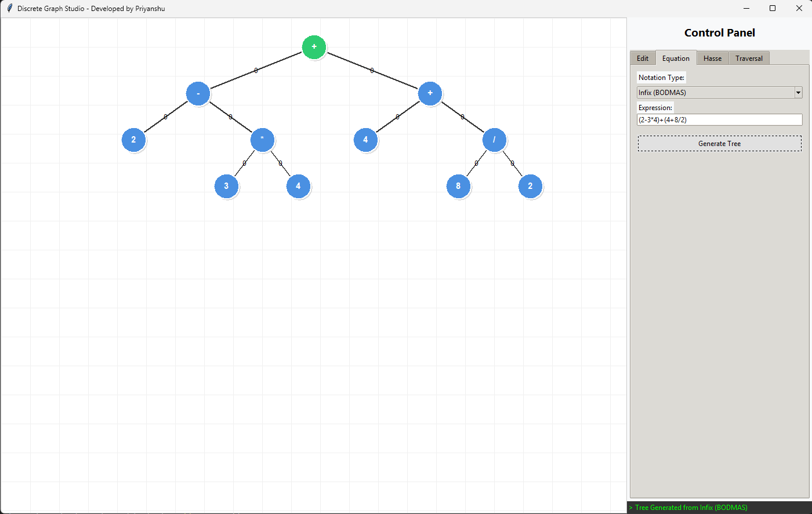Click the leaf node labeled 3
812x514 pixels.
[x=226, y=186]
